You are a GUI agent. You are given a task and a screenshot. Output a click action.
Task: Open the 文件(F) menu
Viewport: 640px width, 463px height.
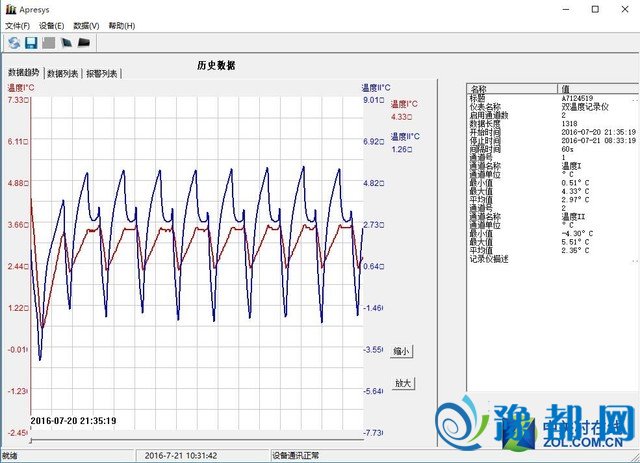point(19,25)
